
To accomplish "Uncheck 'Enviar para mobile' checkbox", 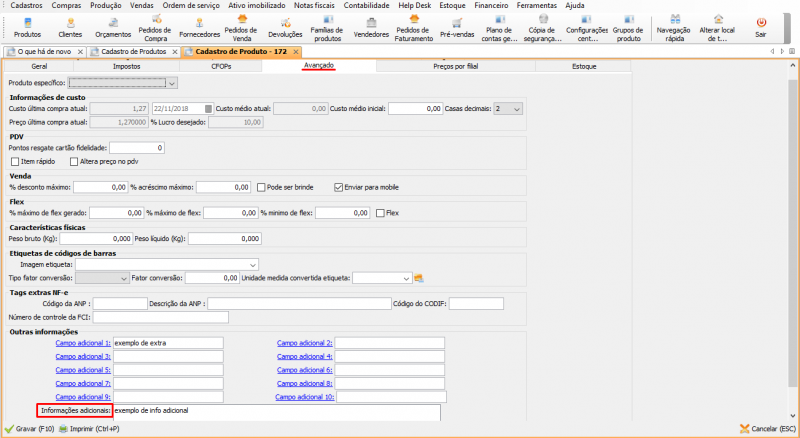I will (338, 187).
